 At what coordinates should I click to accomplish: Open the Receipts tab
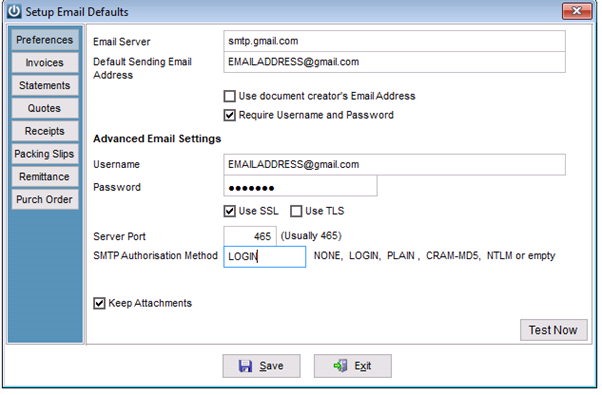point(45,131)
